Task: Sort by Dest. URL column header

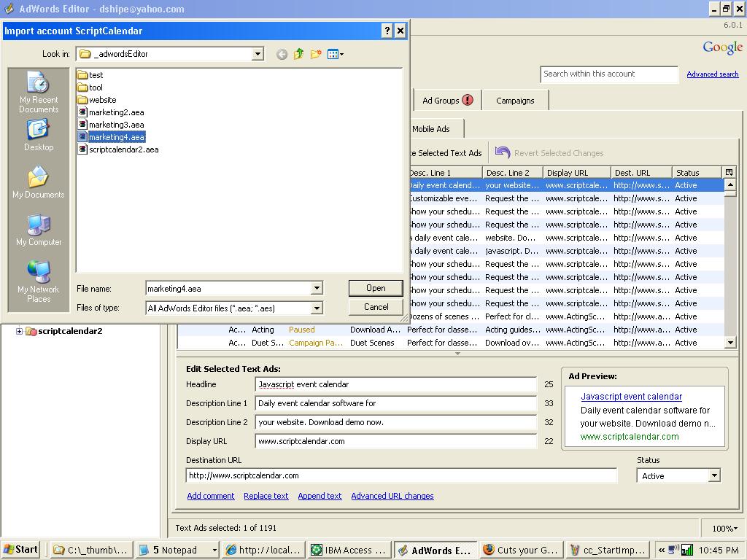Action: (641, 172)
